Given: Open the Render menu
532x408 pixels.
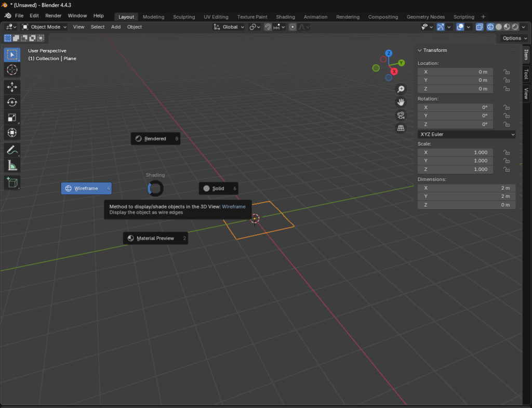Looking at the screenshot, I should pyautogui.click(x=54, y=16).
